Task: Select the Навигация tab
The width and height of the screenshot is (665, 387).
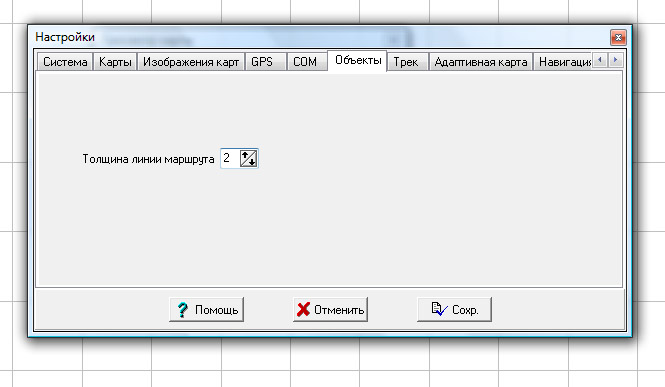Action: 563,62
